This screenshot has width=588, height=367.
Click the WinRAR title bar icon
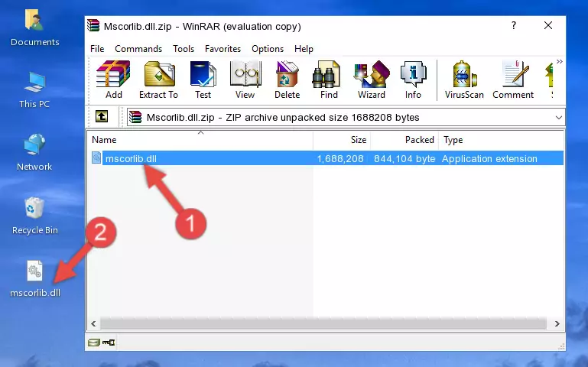point(93,26)
